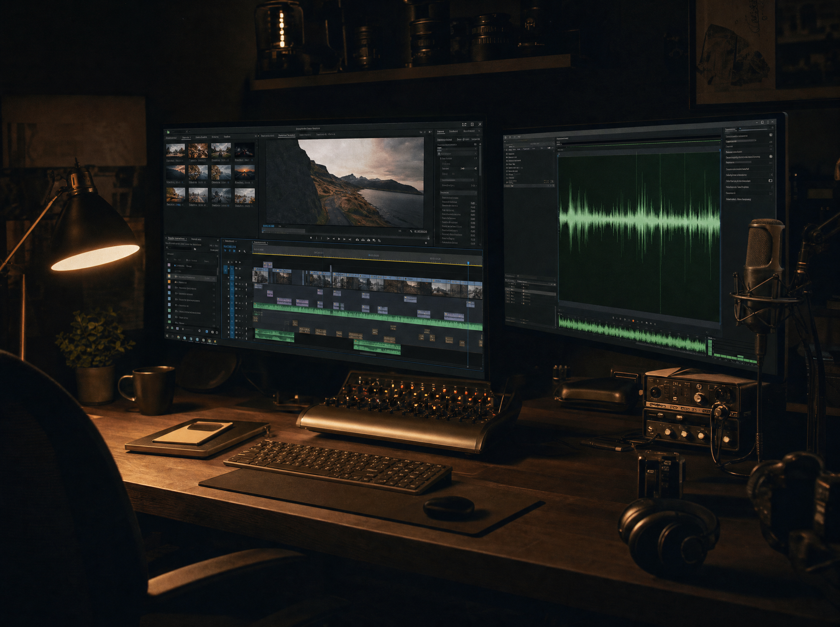Screen dimensions: 840x627
Task: Open the first dropdown at the top of the effects panel
Action: click(457, 149)
